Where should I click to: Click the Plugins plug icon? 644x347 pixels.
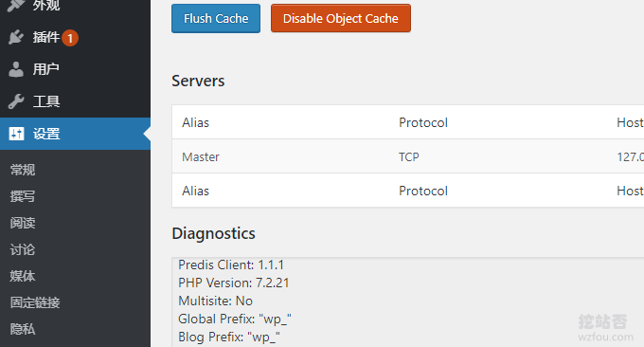click(16, 37)
